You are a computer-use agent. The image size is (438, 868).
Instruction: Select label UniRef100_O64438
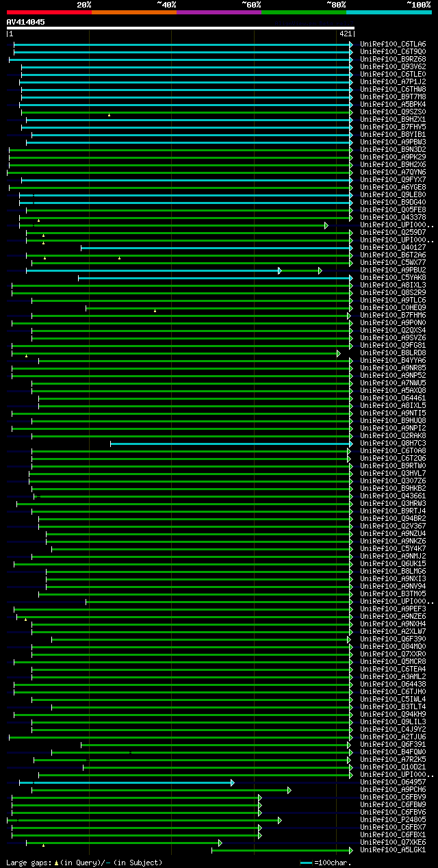click(393, 685)
